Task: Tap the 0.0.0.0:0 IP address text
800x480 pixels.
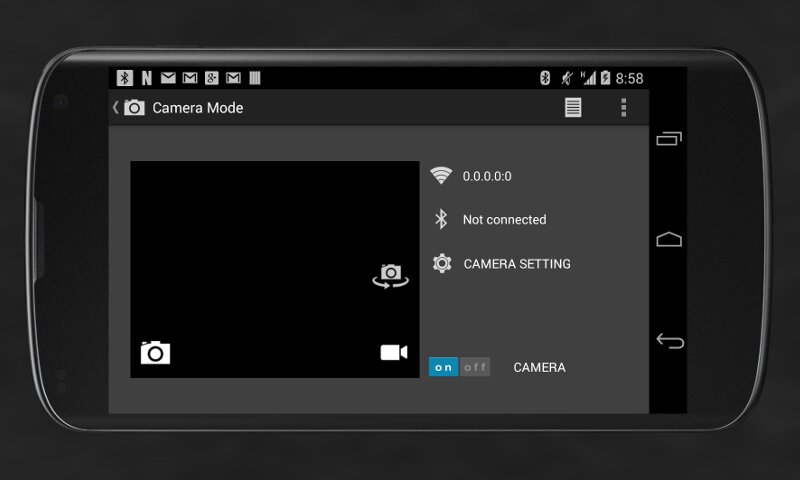Action: pyautogui.click(x=487, y=176)
